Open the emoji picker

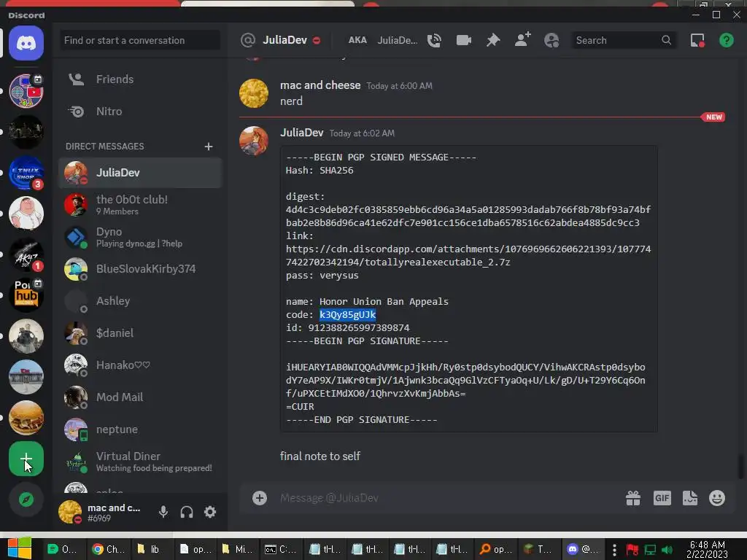pos(717,498)
